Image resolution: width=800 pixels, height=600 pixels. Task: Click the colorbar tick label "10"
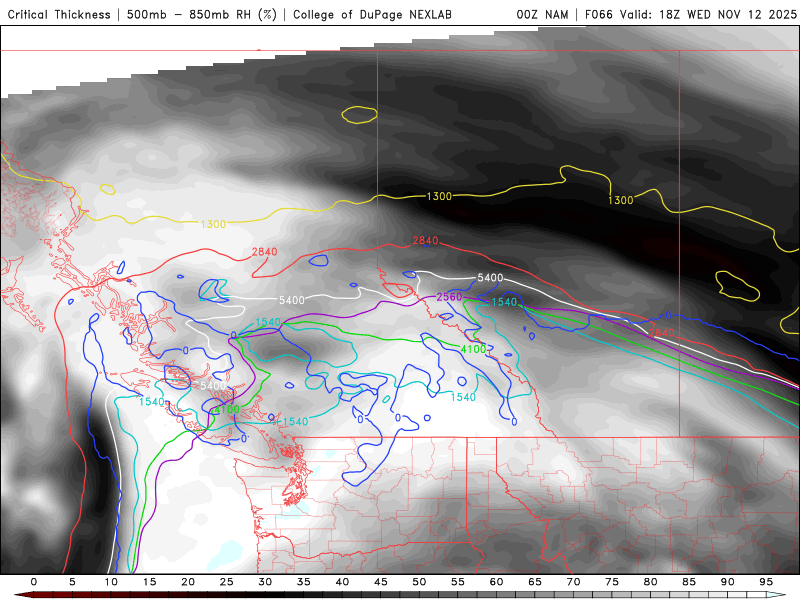coord(111,582)
